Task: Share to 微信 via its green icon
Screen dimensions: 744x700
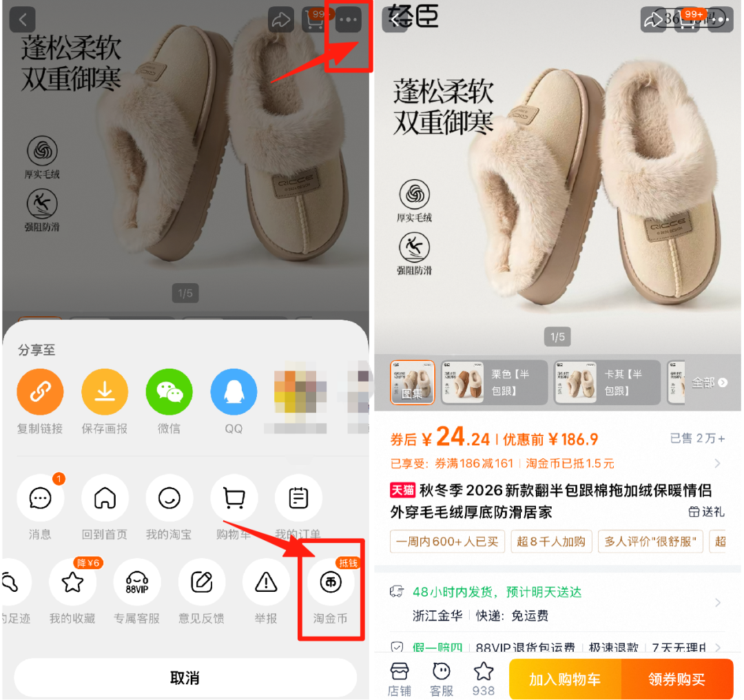Action: (x=169, y=391)
